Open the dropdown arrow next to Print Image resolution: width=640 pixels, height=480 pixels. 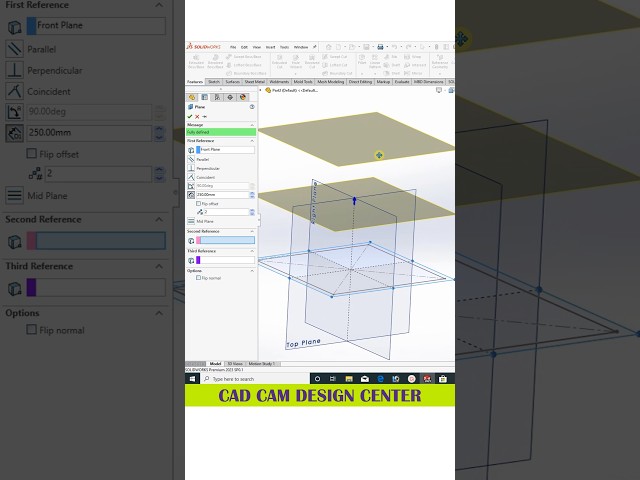pos(387,47)
